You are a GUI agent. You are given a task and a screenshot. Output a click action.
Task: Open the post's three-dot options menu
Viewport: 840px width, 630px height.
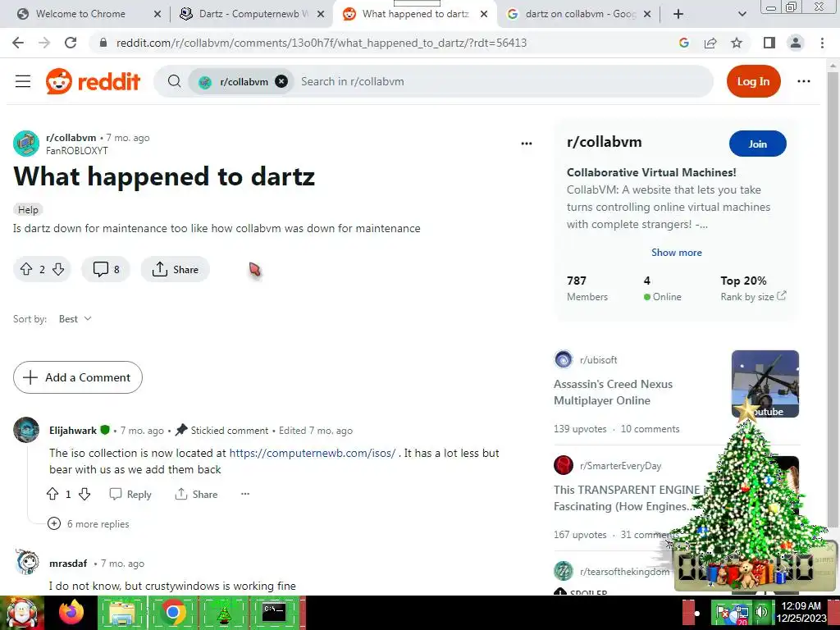pyautogui.click(x=527, y=144)
